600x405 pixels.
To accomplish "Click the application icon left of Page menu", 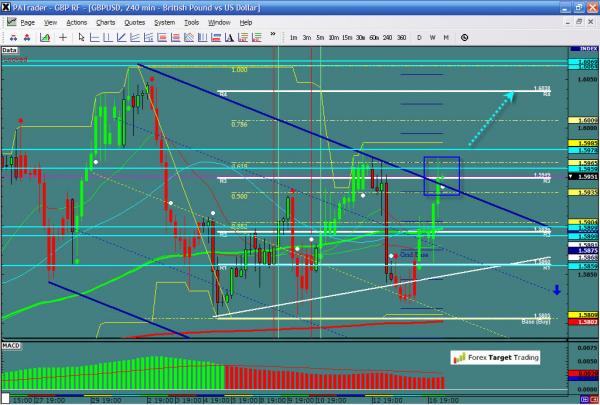I will pos(8,21).
